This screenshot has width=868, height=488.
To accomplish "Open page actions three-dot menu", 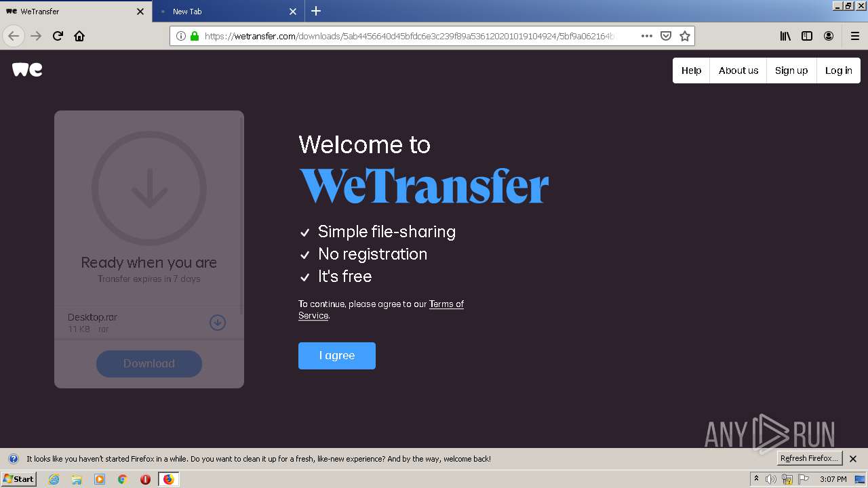I will click(x=647, y=36).
